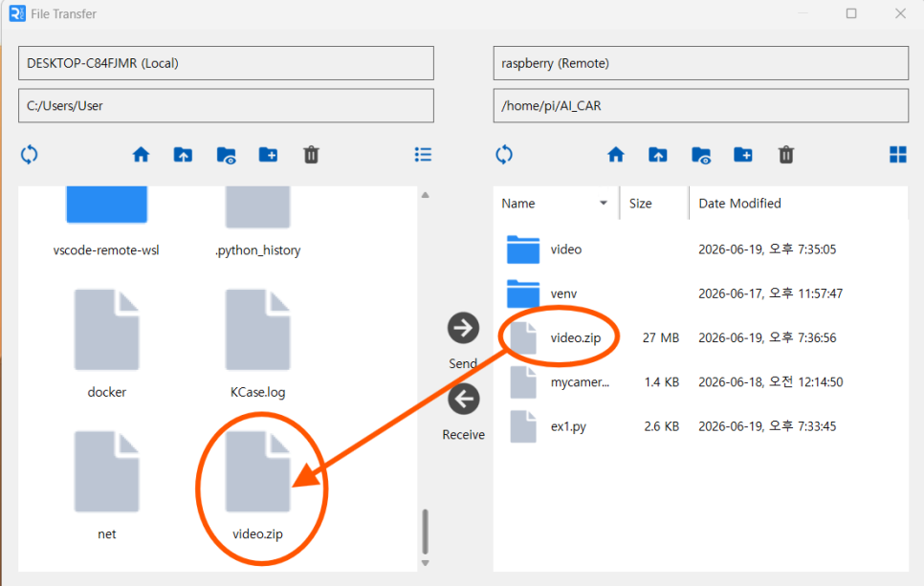Go to remote home directory
The height and width of the screenshot is (586, 924).
point(616,155)
